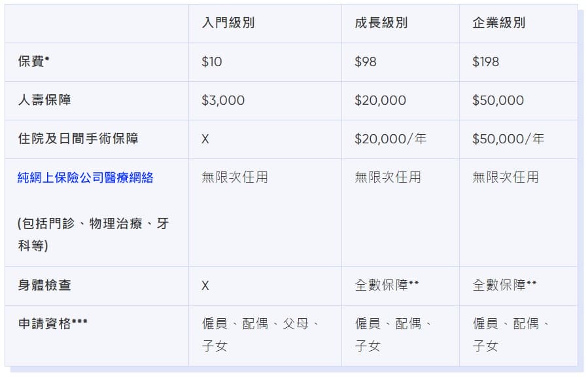Click the 入門級別 column header
Screen dimensions: 588x377
[228, 23]
